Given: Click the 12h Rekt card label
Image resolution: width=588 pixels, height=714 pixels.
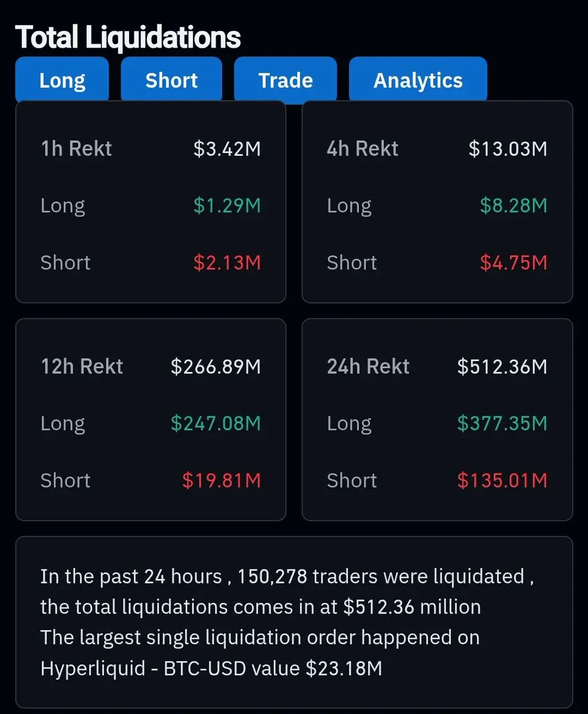Looking at the screenshot, I should pos(82,367).
